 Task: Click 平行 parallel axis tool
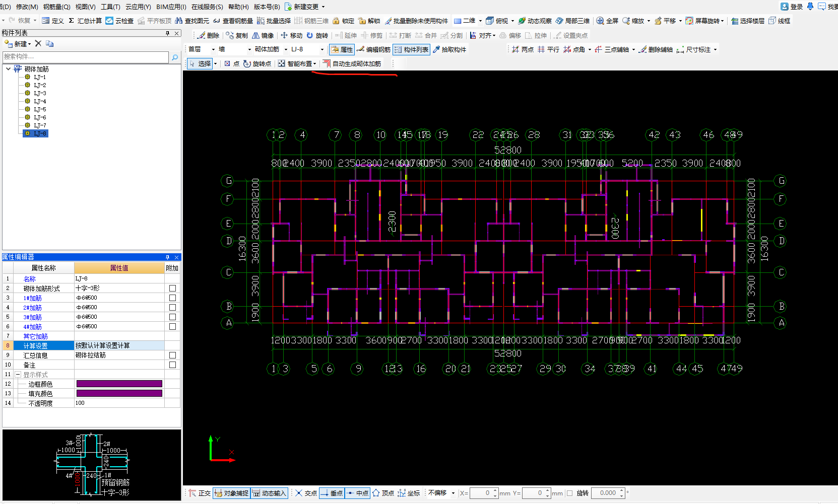pos(548,49)
